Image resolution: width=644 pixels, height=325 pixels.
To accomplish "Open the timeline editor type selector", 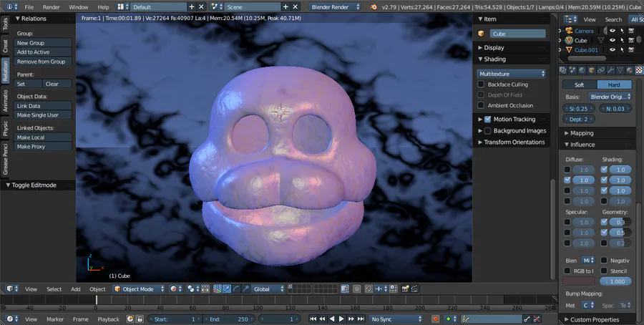I will (12, 319).
